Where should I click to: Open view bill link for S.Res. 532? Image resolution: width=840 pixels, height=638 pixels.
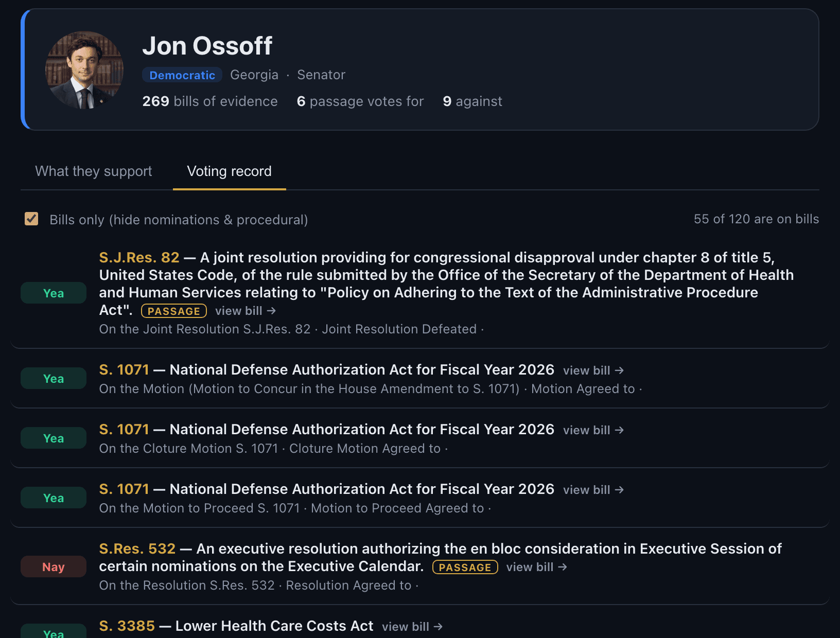pos(537,567)
